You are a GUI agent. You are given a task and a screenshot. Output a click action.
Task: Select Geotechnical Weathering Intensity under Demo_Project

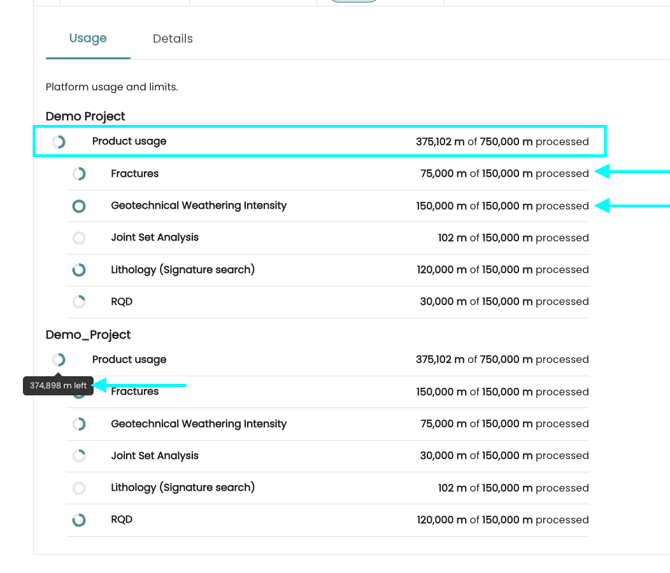click(199, 424)
